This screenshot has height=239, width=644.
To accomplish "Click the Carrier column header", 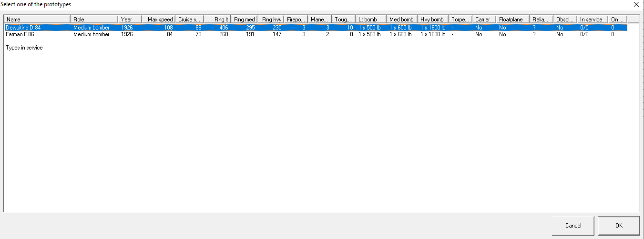I will pos(485,20).
